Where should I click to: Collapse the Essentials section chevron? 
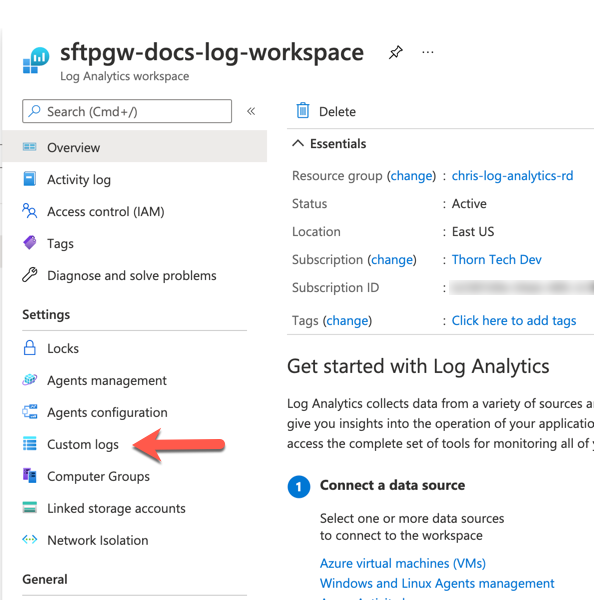coord(298,143)
